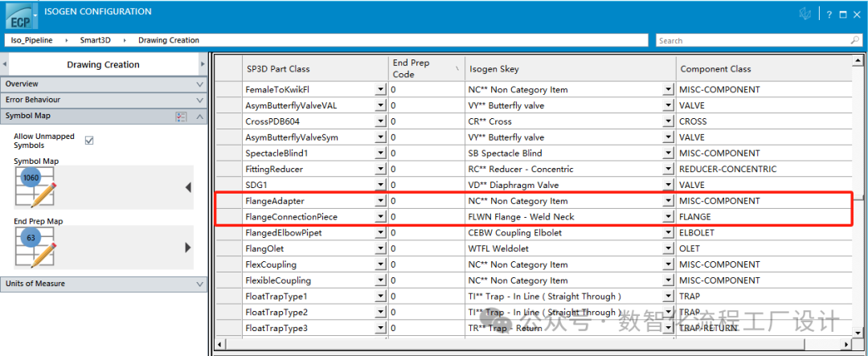
Task: Open Part Class dropdown for FlexCoupling
Action: tap(380, 264)
